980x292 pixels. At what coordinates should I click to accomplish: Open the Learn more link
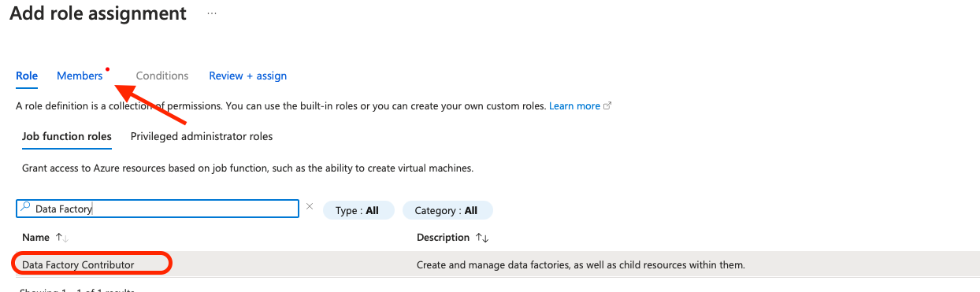[581, 105]
